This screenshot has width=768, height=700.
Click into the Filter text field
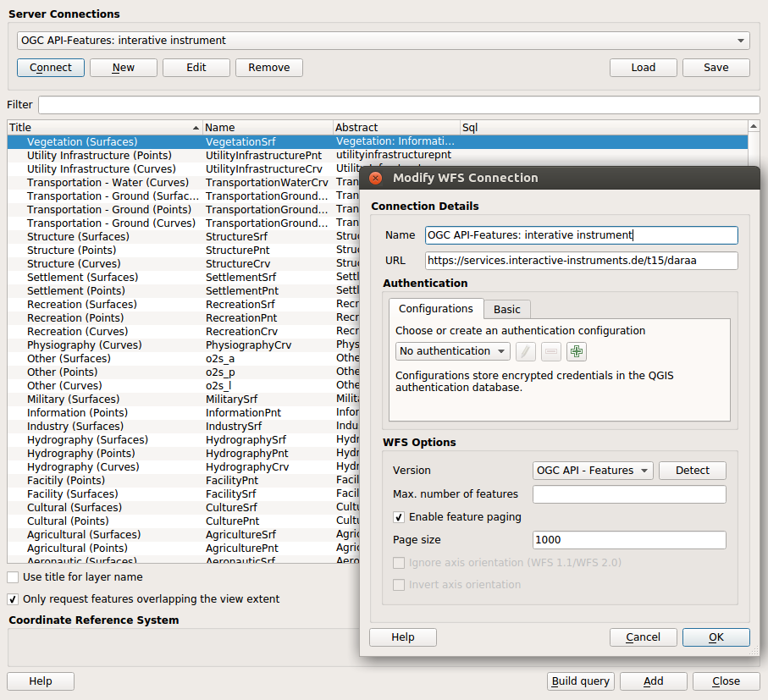[398, 105]
